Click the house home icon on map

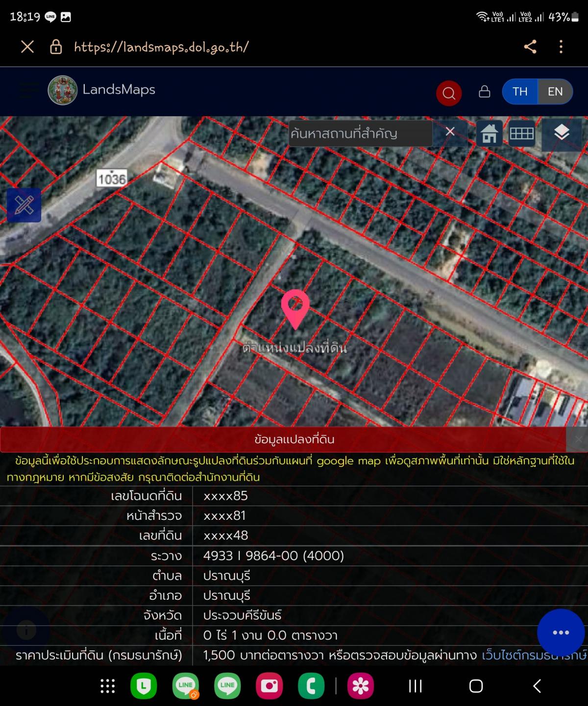pos(489,133)
